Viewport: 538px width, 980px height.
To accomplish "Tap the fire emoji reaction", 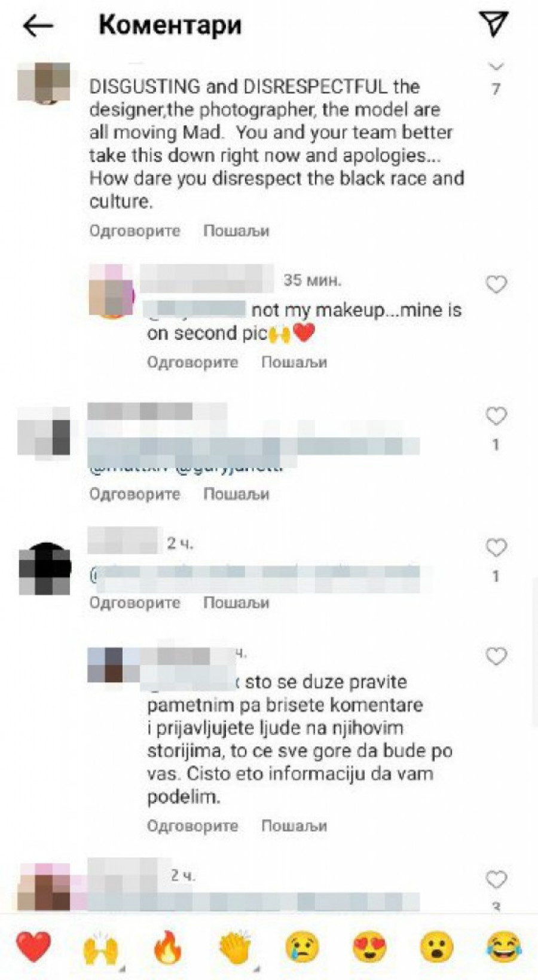I will [168, 948].
